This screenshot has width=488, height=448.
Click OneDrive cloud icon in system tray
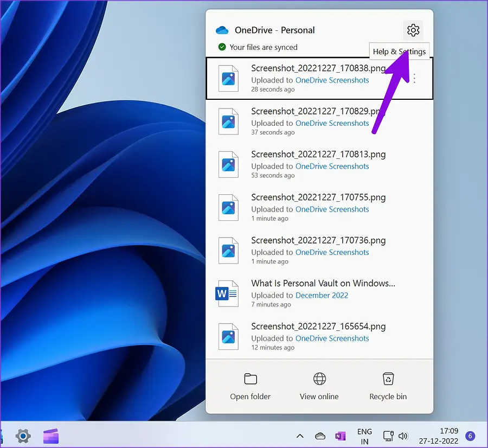click(x=320, y=436)
